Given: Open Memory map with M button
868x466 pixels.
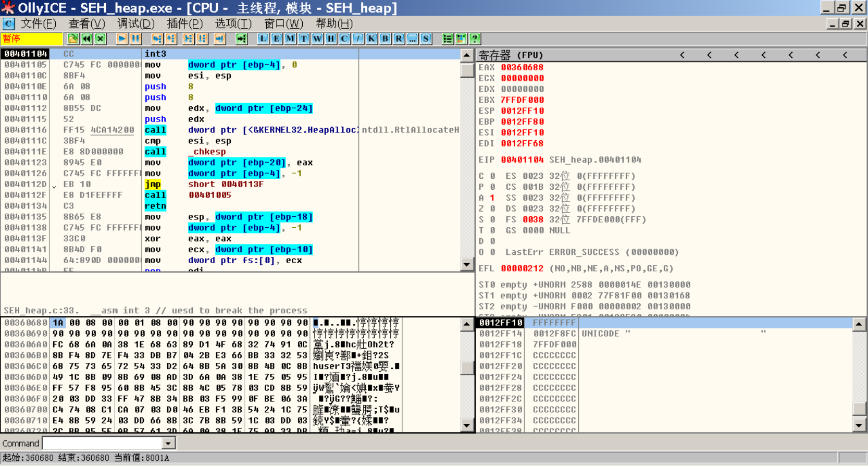Looking at the screenshot, I should click(290, 39).
